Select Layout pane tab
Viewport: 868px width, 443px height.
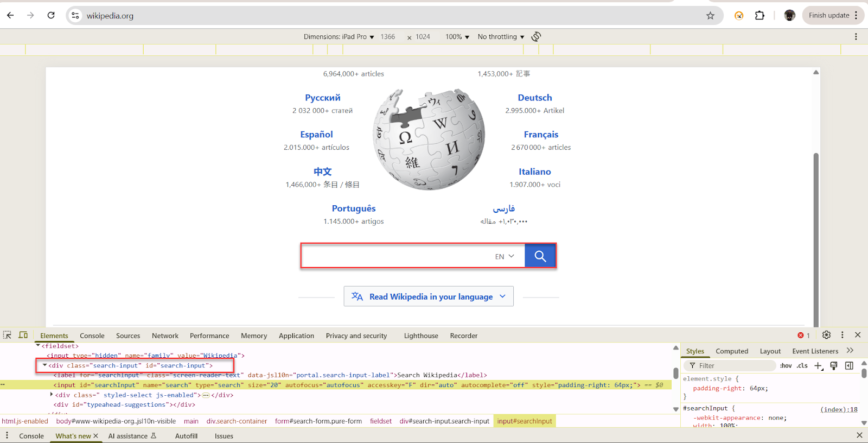click(770, 351)
